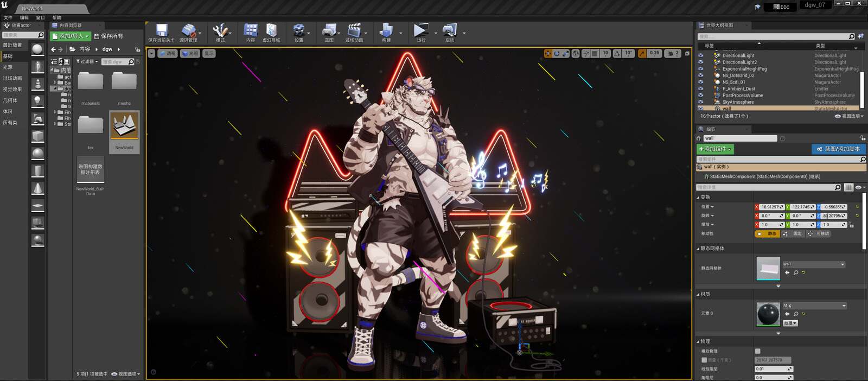Toggle visibility of DirectionalLight2 actor

pyautogui.click(x=700, y=62)
